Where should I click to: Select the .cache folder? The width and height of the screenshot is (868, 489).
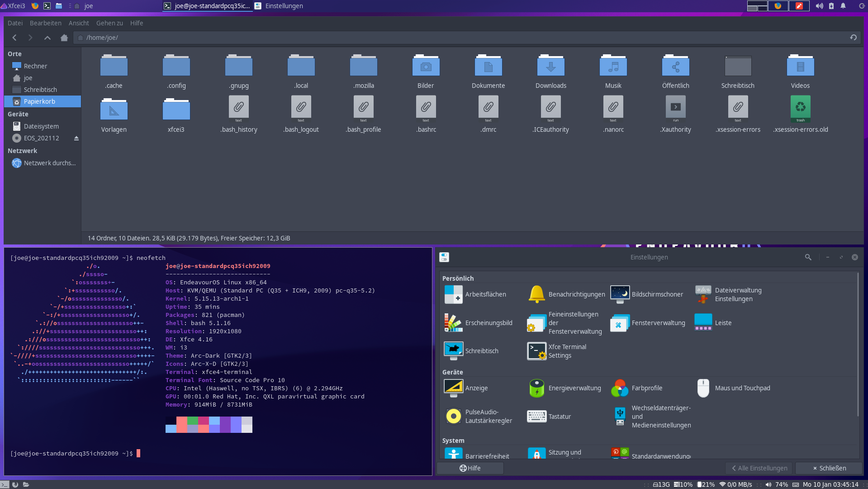(x=114, y=72)
